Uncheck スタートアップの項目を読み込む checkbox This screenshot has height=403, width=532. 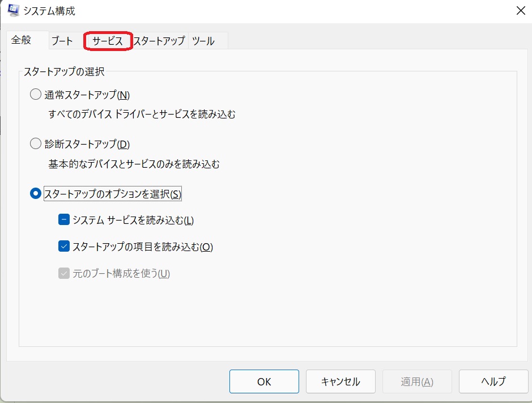[64, 246]
